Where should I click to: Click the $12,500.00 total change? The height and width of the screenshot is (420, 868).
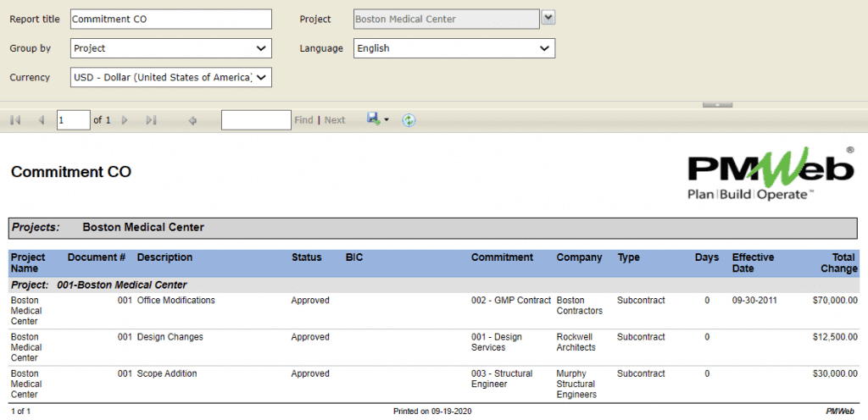[835, 337]
